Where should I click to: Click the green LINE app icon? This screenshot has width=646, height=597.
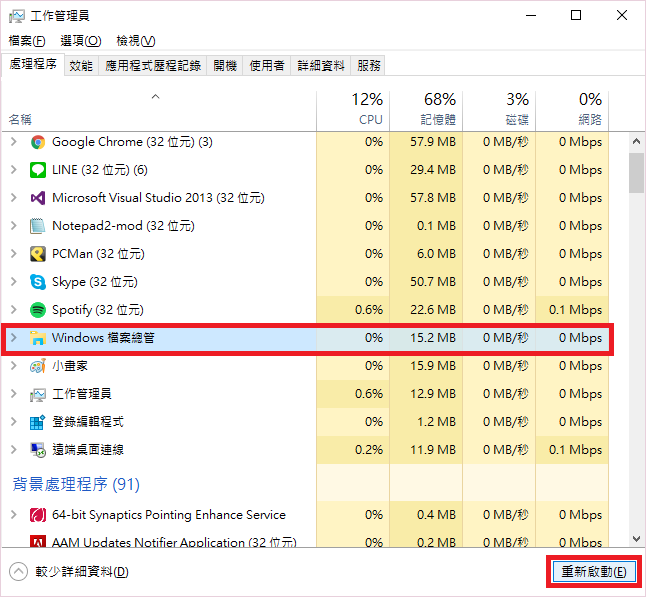point(38,170)
